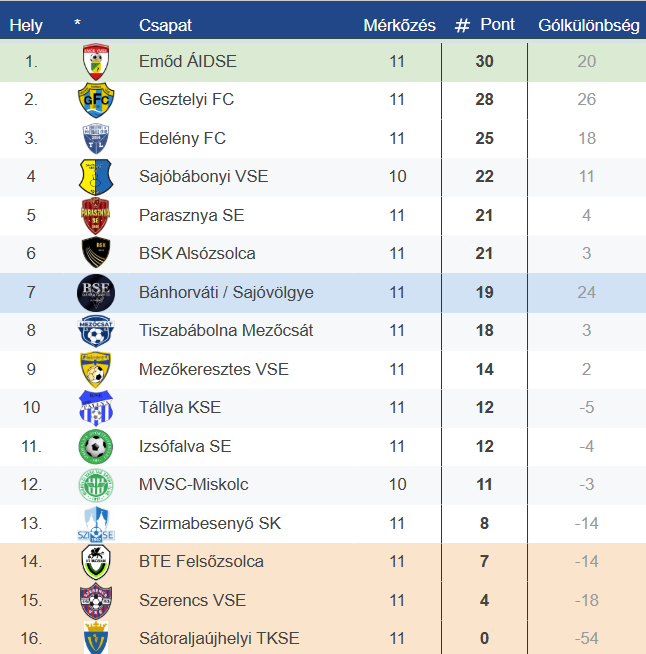Sort the table by Pont column
This screenshot has width=646, height=654.
point(497,25)
